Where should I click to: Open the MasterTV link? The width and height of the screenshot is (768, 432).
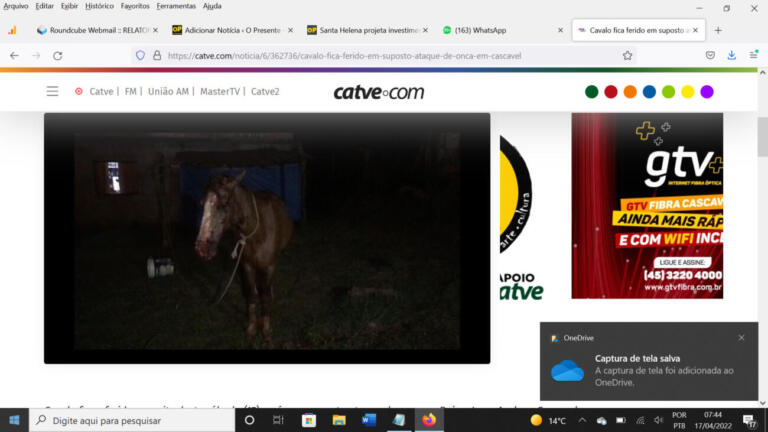(220, 92)
